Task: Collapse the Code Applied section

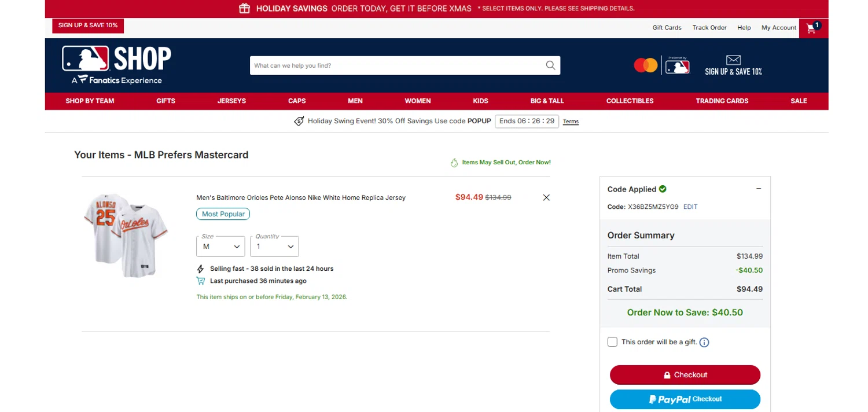Action: pyautogui.click(x=759, y=189)
